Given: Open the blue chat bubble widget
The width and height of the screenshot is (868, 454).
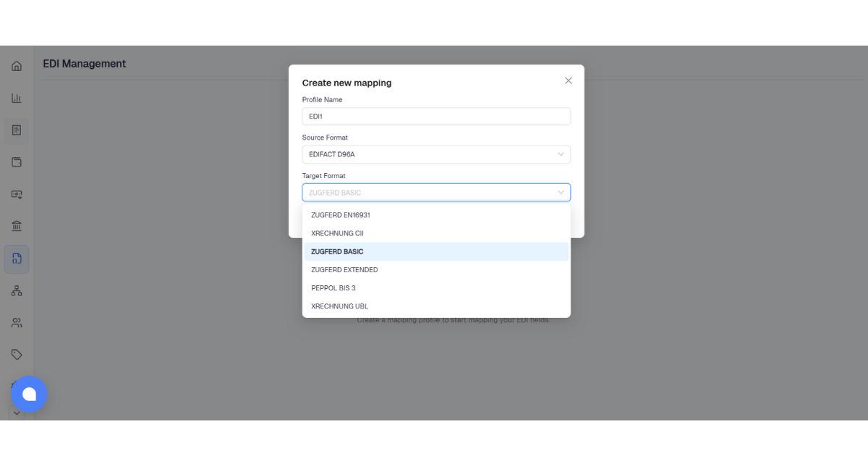Looking at the screenshot, I should [29, 394].
